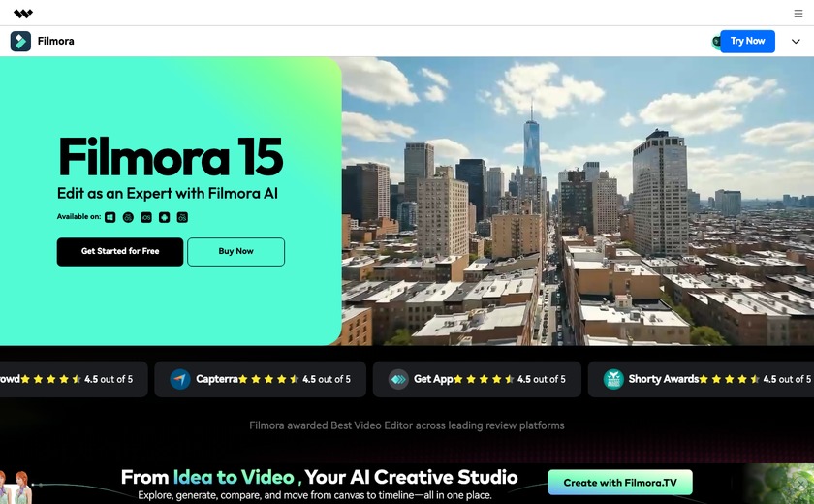Screen dimensions: 814x504
Task: Click the Android platform icon
Action: 165,217
